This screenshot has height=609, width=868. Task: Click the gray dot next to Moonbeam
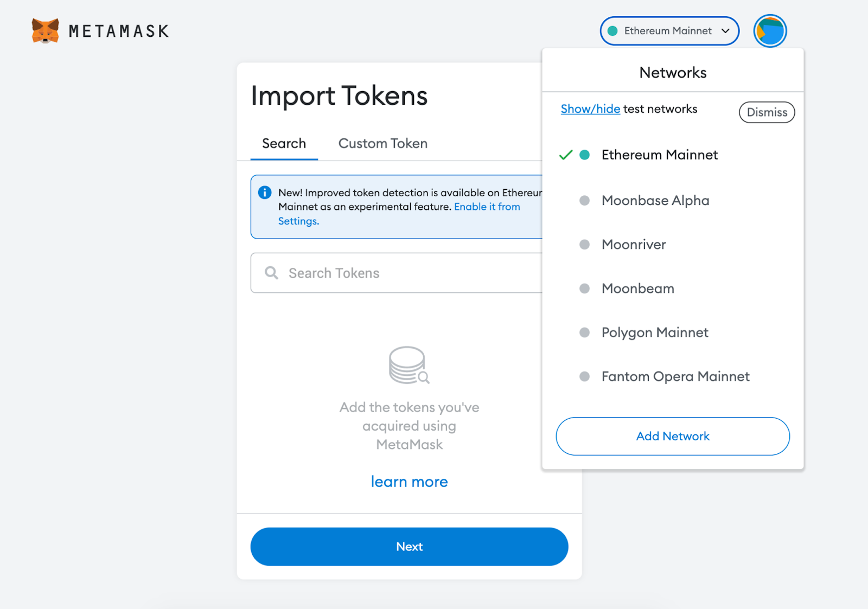point(585,289)
